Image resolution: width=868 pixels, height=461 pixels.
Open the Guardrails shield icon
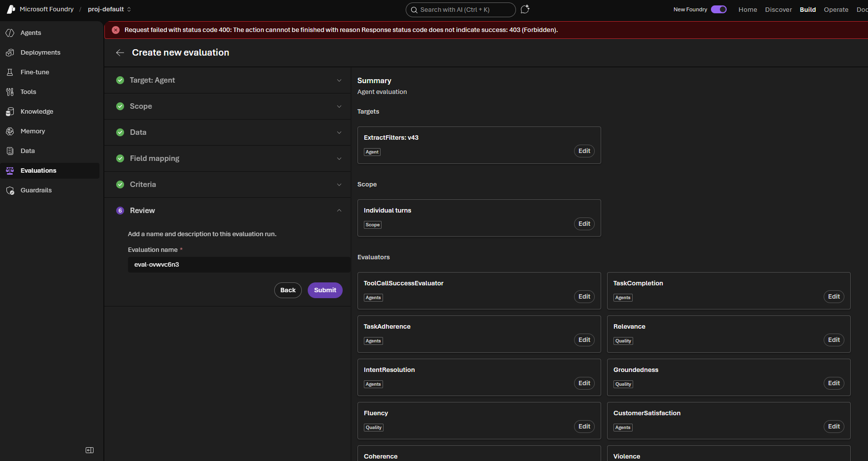[x=10, y=190]
